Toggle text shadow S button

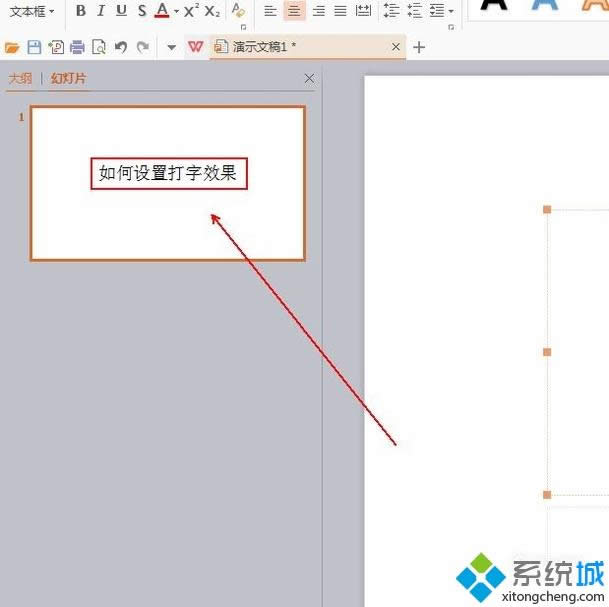tap(142, 11)
